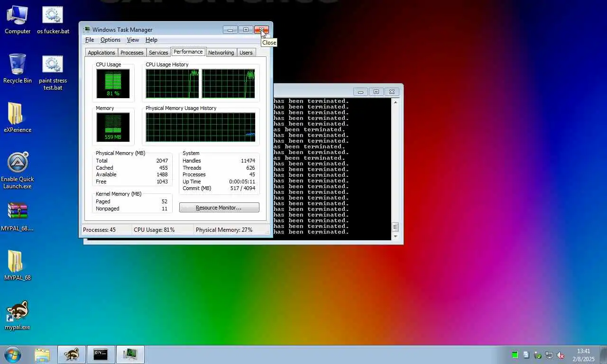Close the Windows Task Manager window
Image resolution: width=607 pixels, height=364 pixels.
click(261, 30)
